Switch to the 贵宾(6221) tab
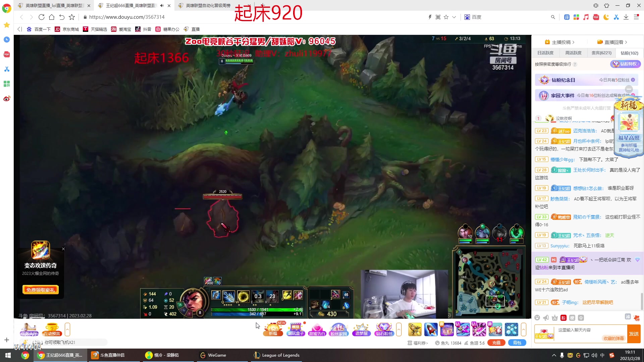644x362 pixels. pos(601,53)
